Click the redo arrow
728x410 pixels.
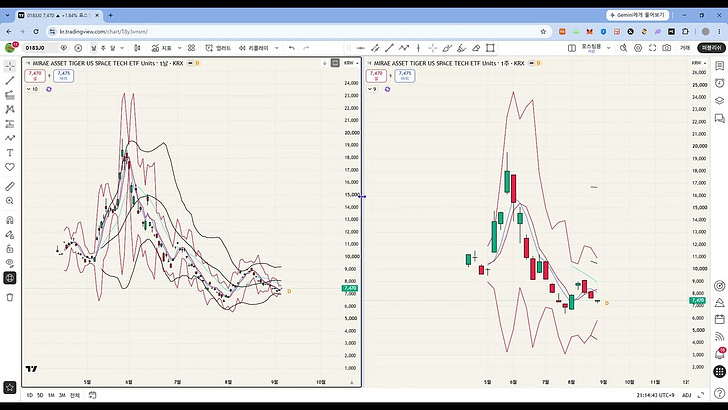pos(306,48)
